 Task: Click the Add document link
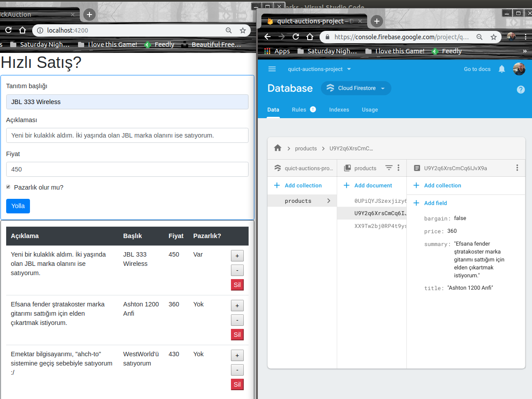point(373,186)
